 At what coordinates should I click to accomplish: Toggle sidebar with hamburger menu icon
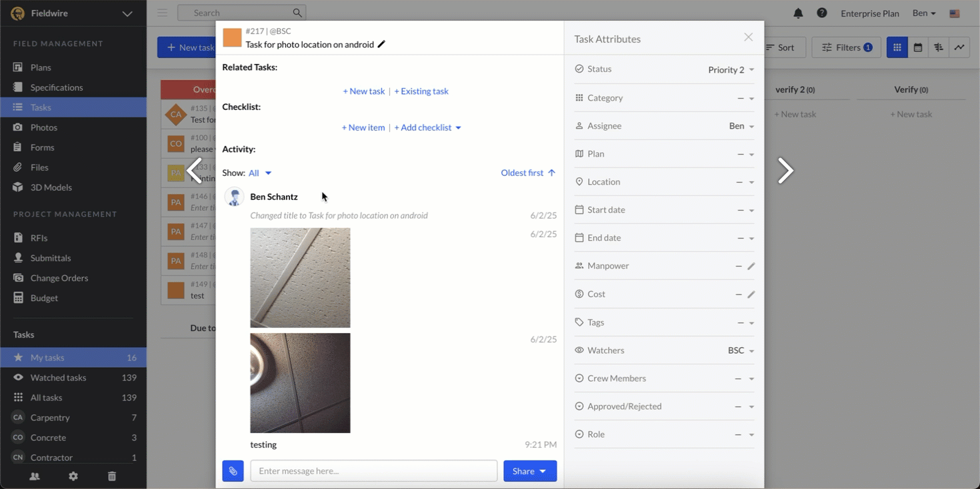162,13
